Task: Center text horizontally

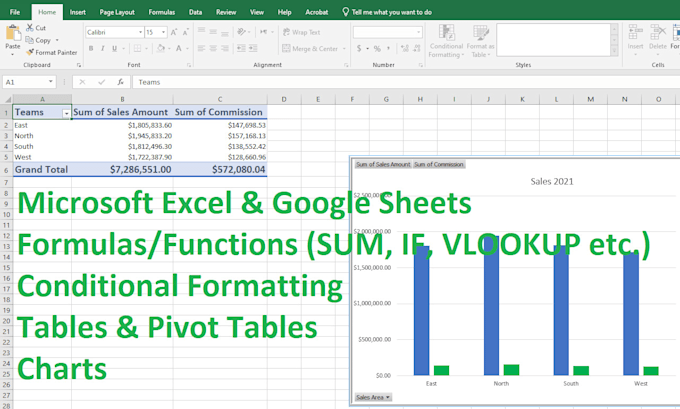Action: (x=213, y=48)
